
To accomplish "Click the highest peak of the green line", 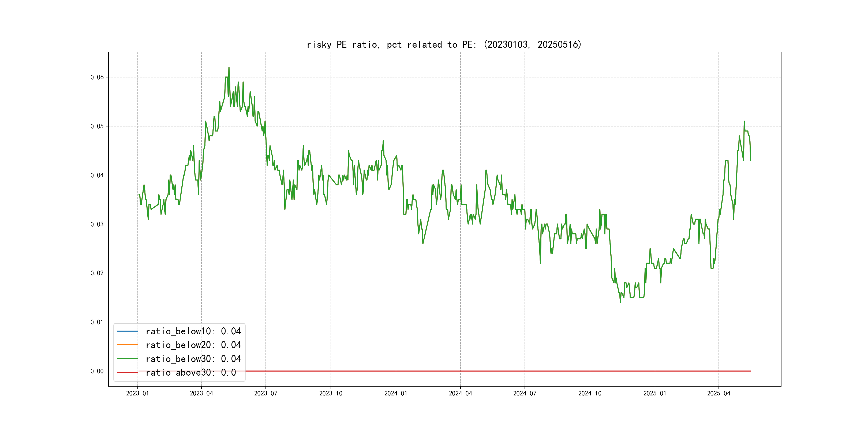I will pyautogui.click(x=229, y=68).
